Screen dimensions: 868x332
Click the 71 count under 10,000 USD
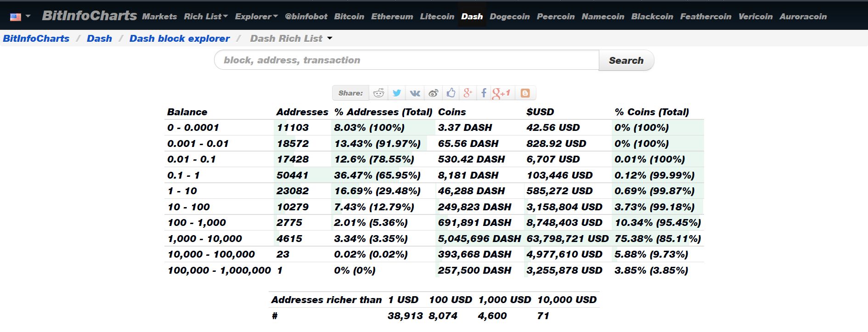click(x=543, y=316)
